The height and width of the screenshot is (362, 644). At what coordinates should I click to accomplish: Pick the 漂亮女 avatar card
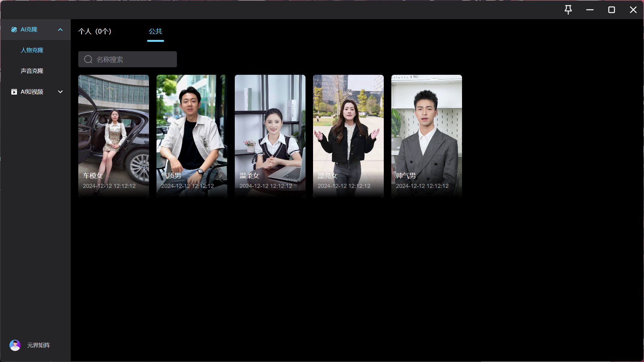click(348, 136)
